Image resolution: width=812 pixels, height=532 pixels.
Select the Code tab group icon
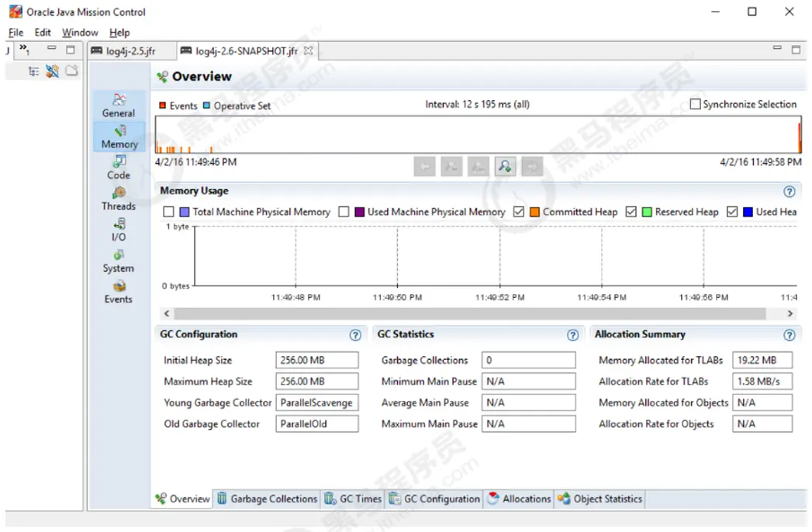(119, 167)
